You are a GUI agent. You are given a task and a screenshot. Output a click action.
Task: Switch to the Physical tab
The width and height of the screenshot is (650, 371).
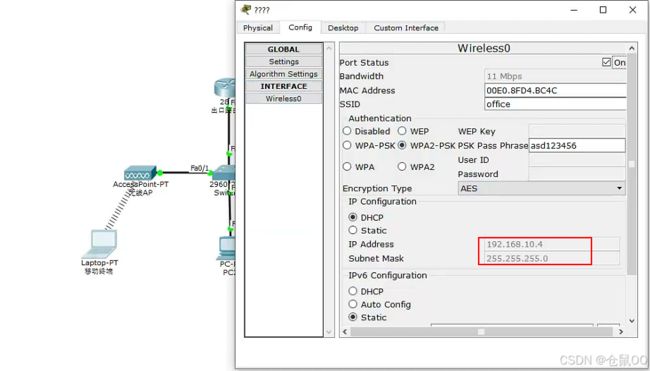click(258, 28)
